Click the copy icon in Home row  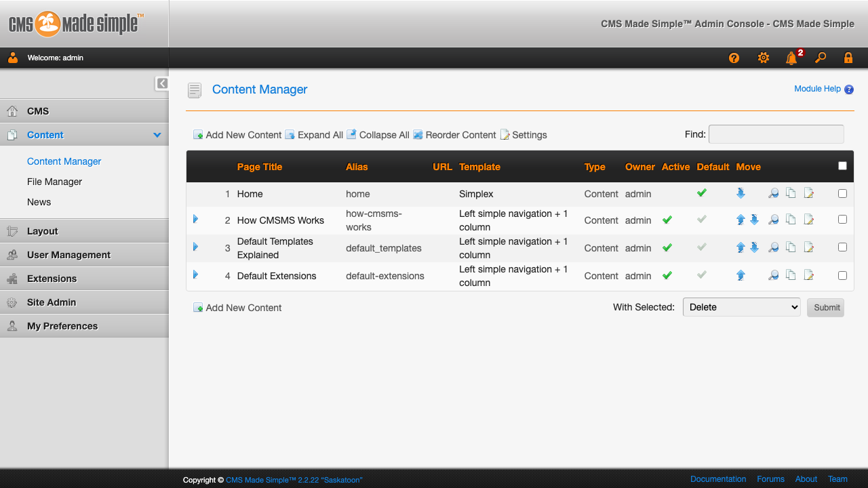(791, 194)
